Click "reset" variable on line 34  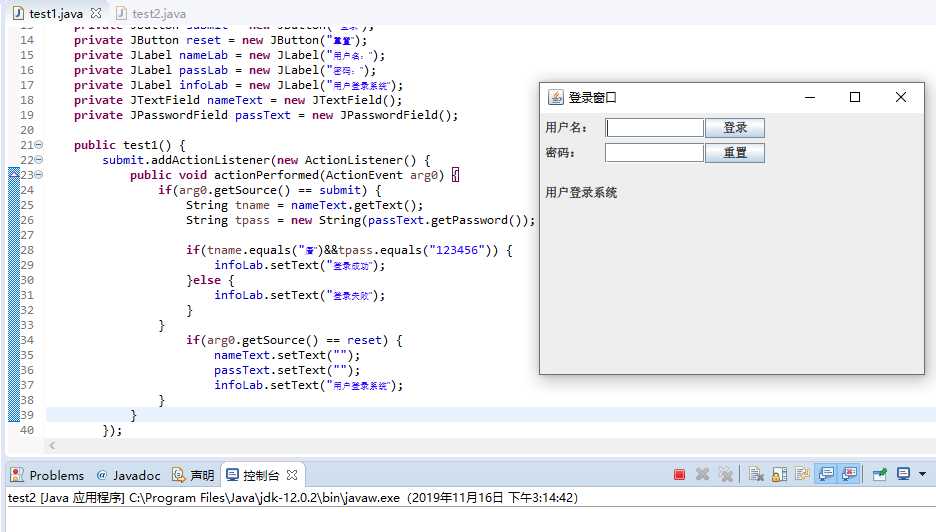pyautogui.click(x=364, y=340)
